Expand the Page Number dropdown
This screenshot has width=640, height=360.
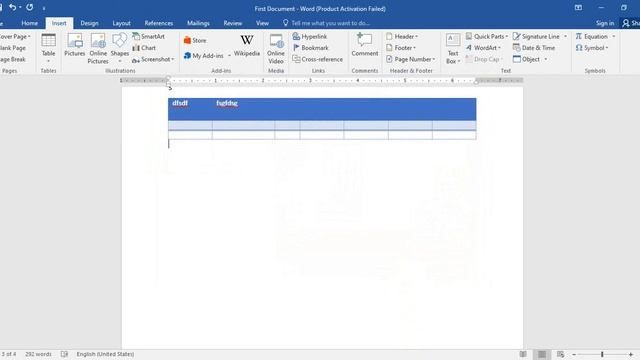[410, 59]
